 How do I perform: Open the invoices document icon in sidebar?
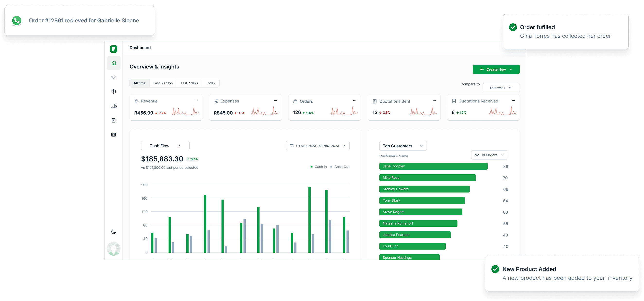(x=114, y=120)
